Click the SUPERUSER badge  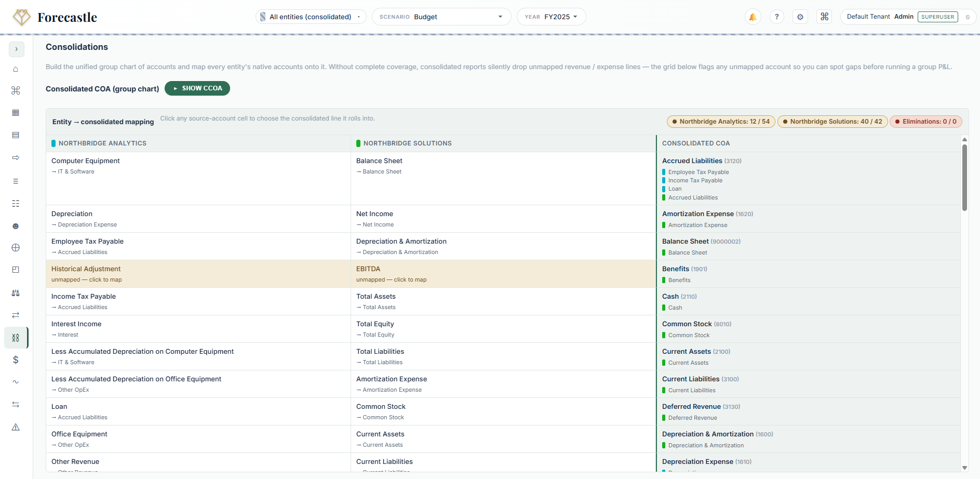937,17
